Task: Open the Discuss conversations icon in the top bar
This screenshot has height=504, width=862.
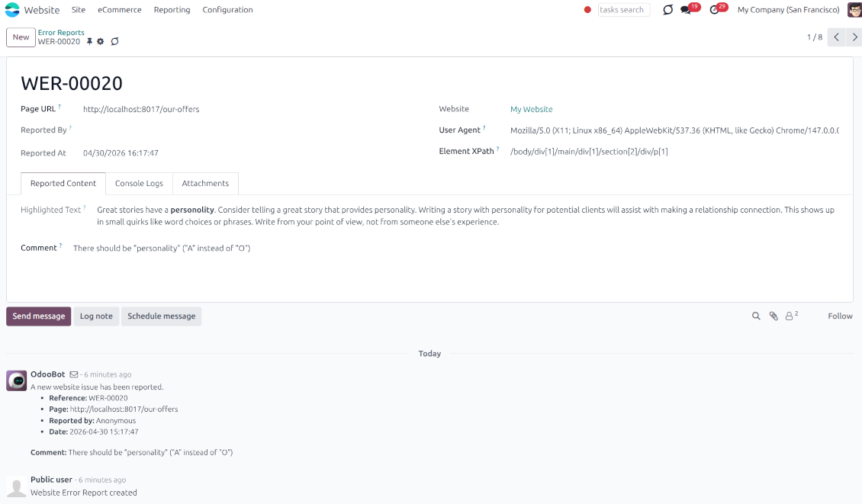Action: coord(667,9)
